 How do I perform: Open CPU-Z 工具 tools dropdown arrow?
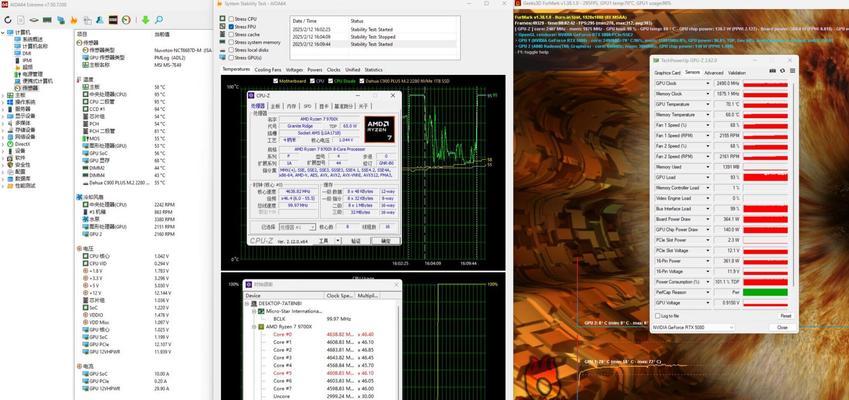click(x=338, y=241)
